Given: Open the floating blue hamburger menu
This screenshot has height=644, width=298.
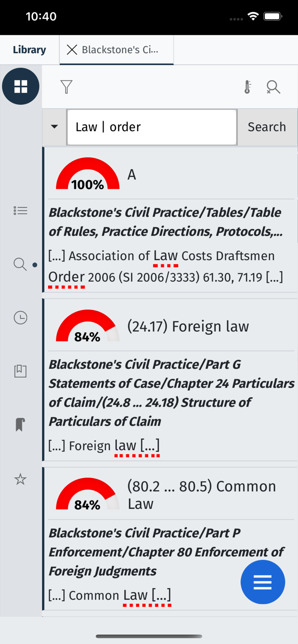Looking at the screenshot, I should point(263,582).
